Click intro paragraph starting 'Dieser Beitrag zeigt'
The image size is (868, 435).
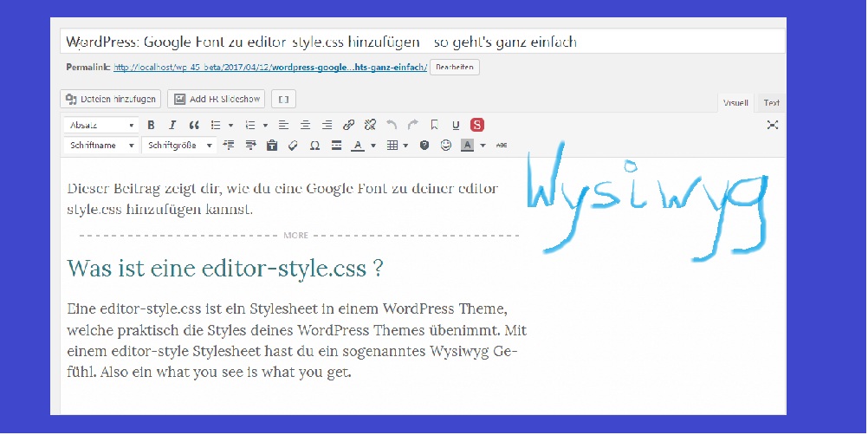282,198
